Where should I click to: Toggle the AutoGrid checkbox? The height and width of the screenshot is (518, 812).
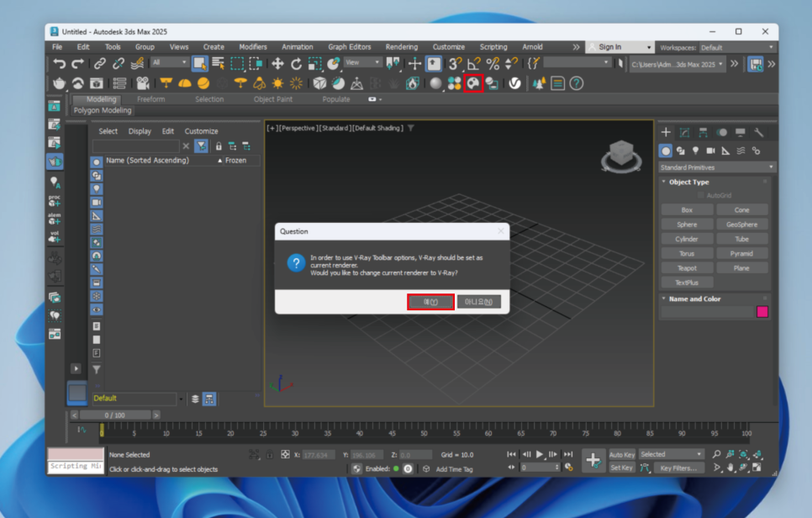[701, 195]
